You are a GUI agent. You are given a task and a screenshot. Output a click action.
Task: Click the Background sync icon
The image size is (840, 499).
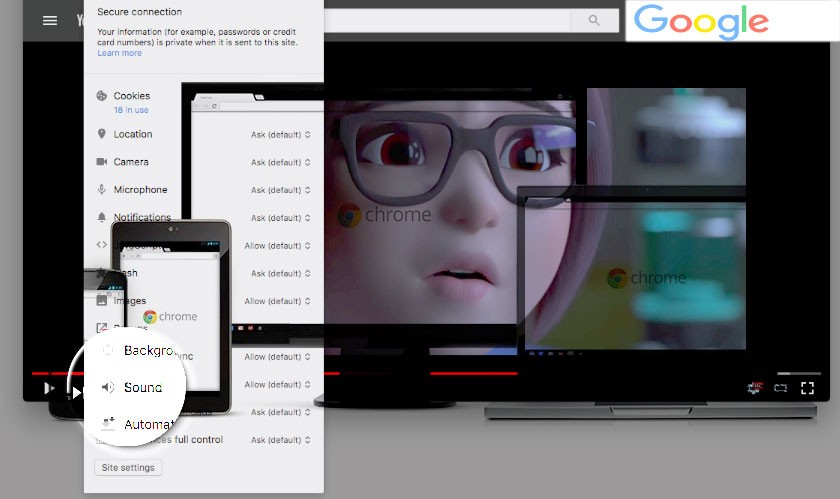(108, 350)
